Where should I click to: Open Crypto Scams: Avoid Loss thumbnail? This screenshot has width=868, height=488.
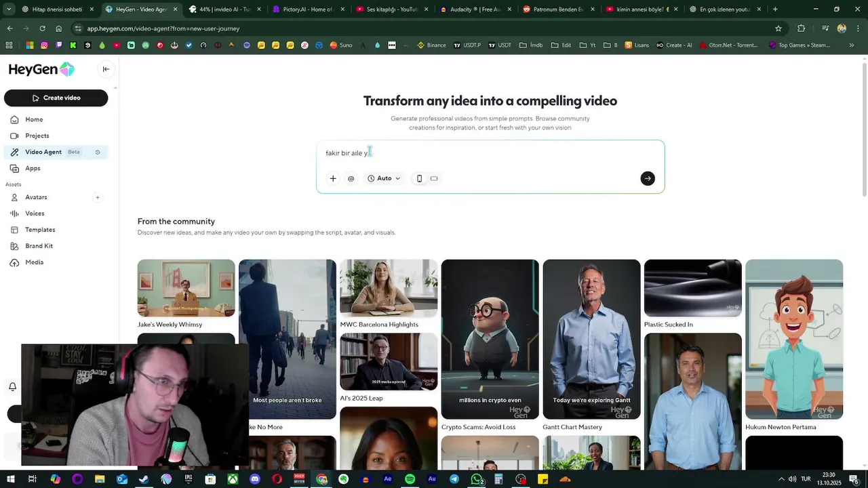(x=490, y=339)
